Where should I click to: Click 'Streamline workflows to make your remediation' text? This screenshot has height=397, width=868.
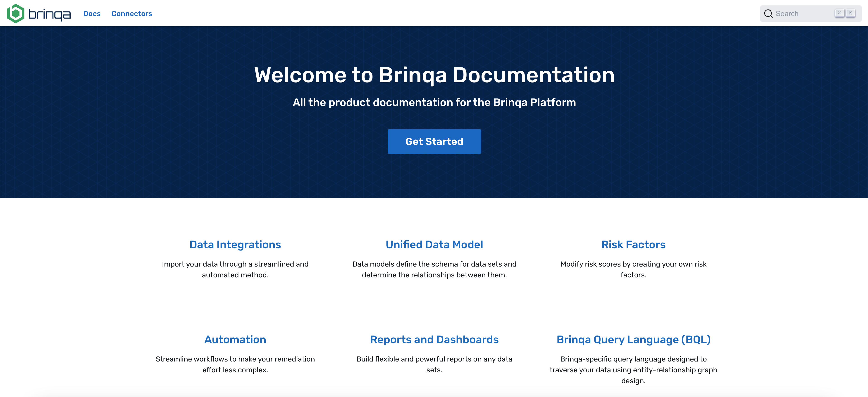tap(235, 359)
